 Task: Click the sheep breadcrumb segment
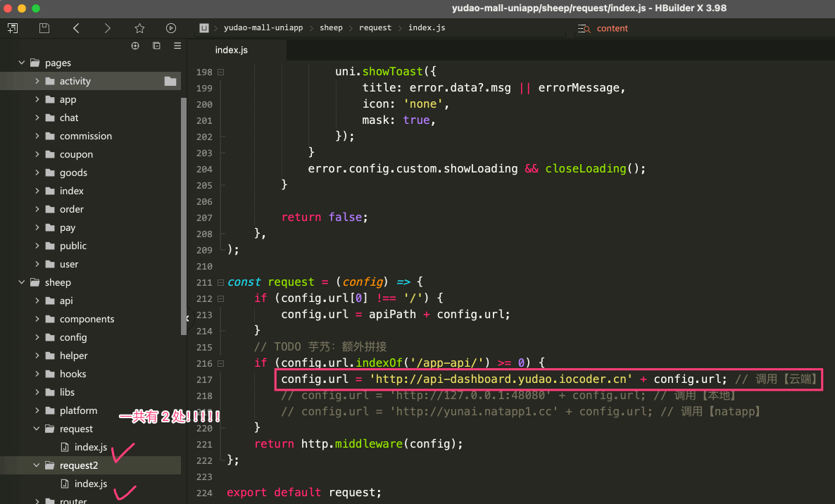[331, 28]
